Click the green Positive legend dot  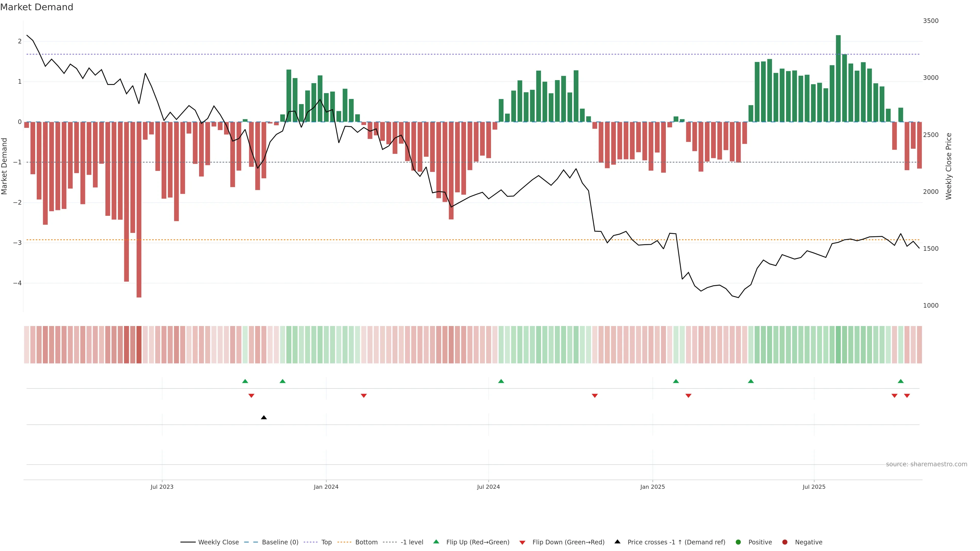738,542
